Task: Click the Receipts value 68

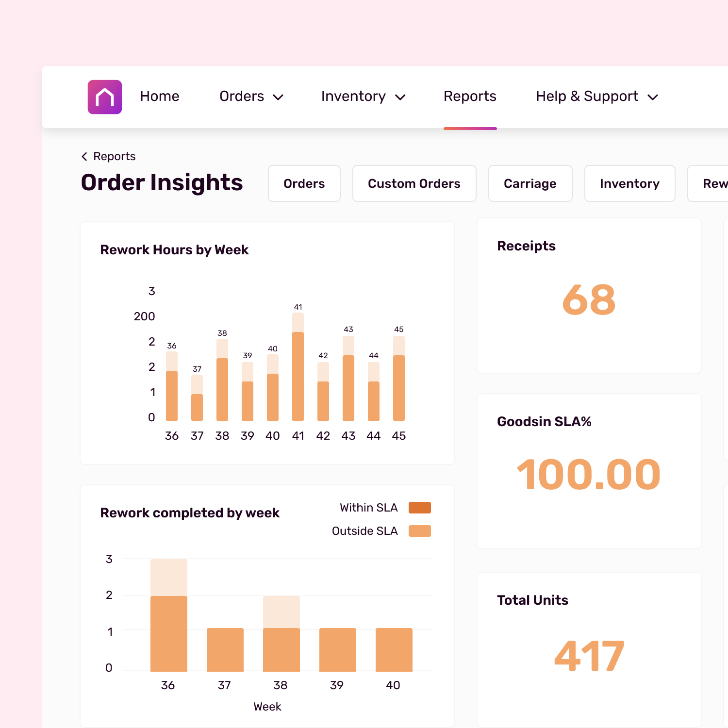Action: tap(589, 300)
